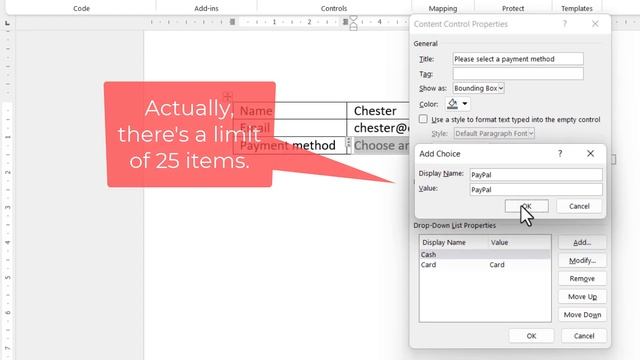Expand the Color dropdown arrow

(464, 104)
